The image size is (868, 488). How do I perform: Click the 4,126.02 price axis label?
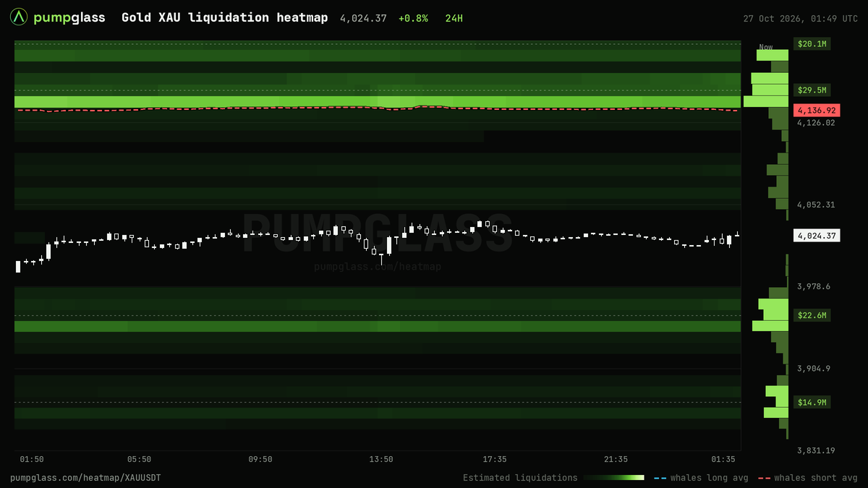pos(816,123)
